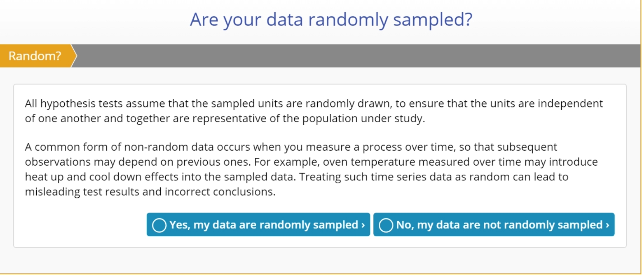Select the radio circle for No option

click(386, 225)
